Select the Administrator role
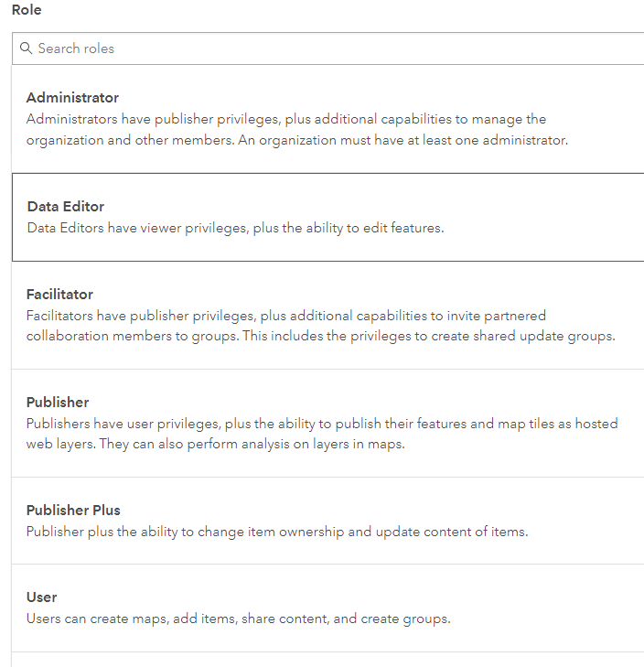Viewport: 644px width, 667px height. [73, 98]
